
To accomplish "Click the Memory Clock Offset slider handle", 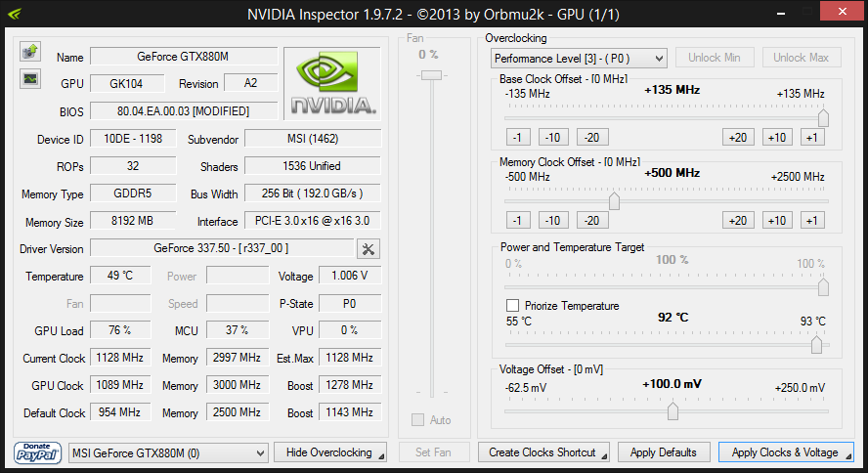I will 614,200.
